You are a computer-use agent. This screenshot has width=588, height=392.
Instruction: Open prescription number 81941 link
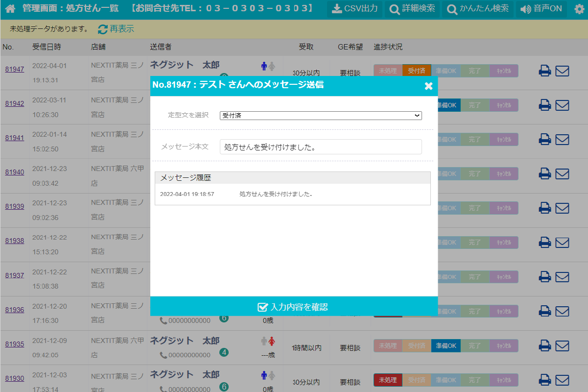[x=14, y=138]
